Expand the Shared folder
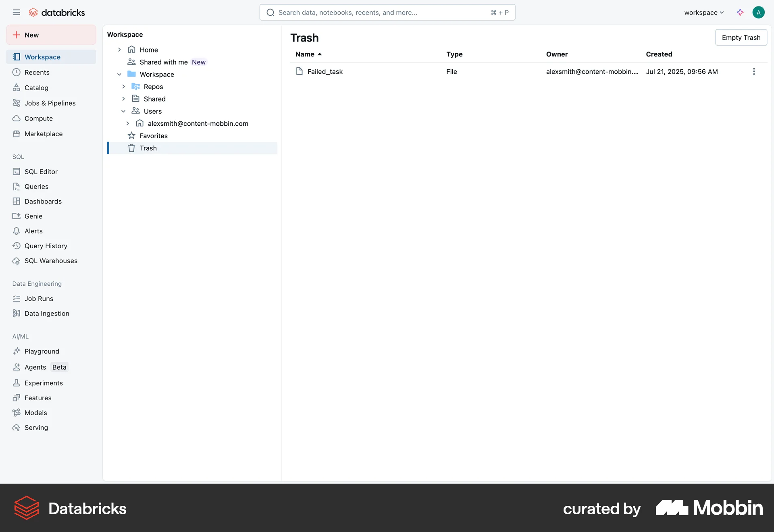 123,99
